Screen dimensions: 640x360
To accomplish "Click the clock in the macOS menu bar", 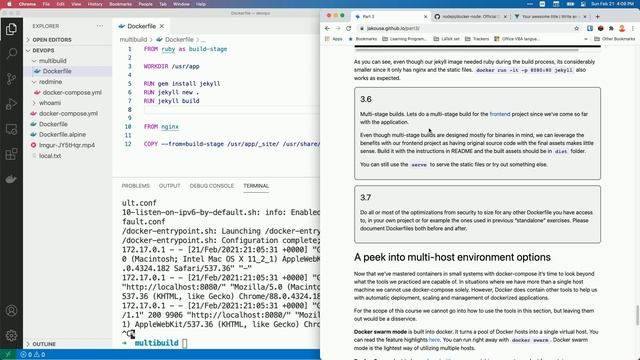I will click(612, 4).
